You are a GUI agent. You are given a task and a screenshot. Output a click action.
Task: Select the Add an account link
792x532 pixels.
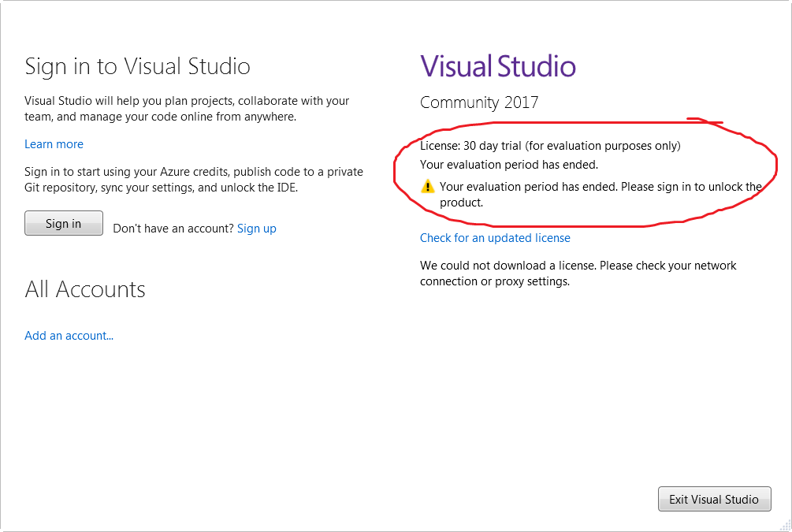coord(69,336)
